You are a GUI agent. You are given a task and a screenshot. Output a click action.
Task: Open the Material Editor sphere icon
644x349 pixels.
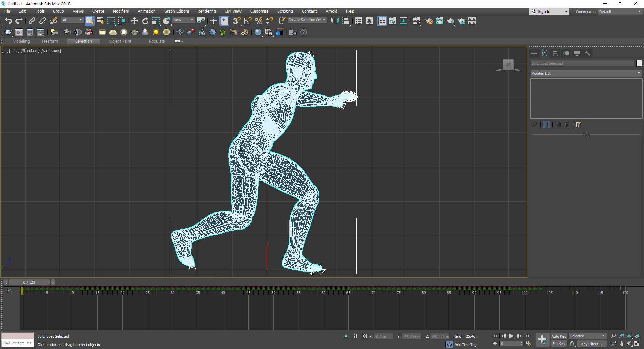(416, 21)
